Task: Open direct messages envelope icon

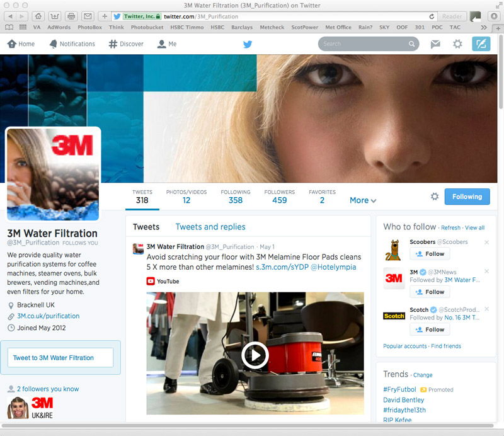Action: [435, 44]
